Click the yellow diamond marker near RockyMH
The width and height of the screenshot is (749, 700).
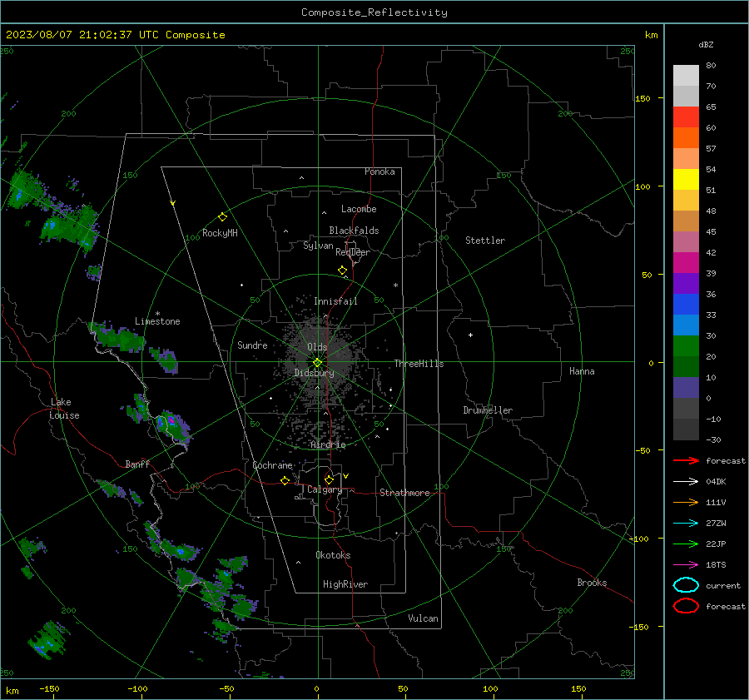click(222, 217)
